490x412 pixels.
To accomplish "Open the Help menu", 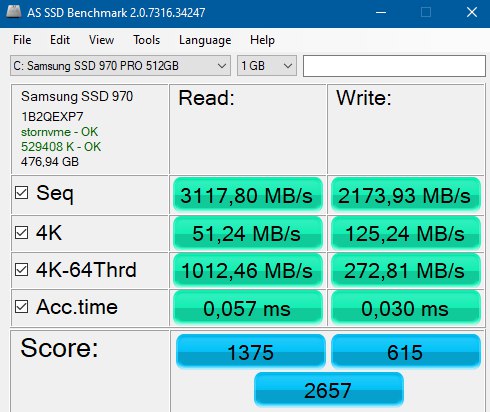I will 262,40.
